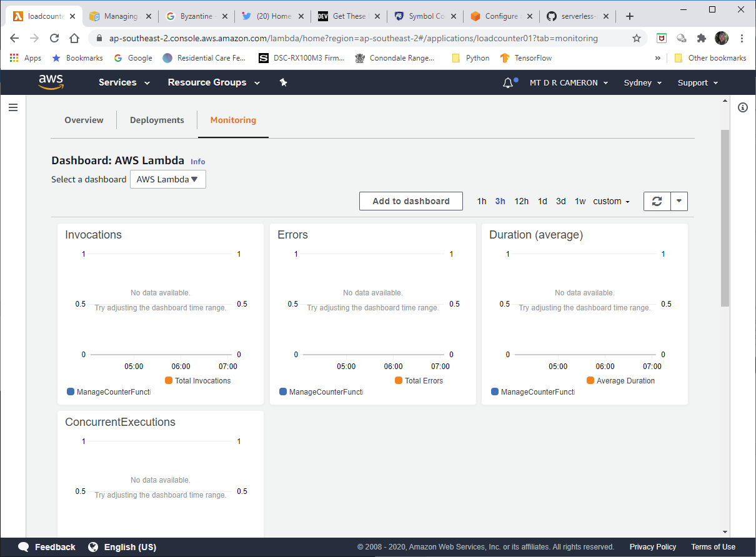Open the AWS Lambda dashboard selector
This screenshot has width=756, height=557.
point(167,179)
